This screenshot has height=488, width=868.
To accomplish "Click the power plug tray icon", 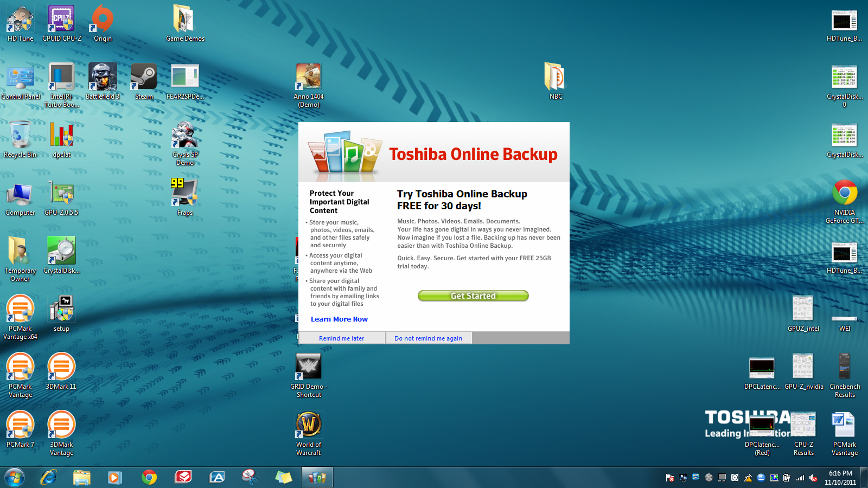I will tap(787, 478).
